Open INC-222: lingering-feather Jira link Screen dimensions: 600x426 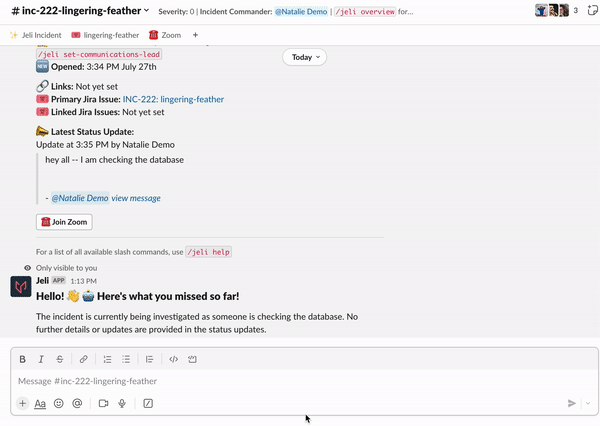173,99
